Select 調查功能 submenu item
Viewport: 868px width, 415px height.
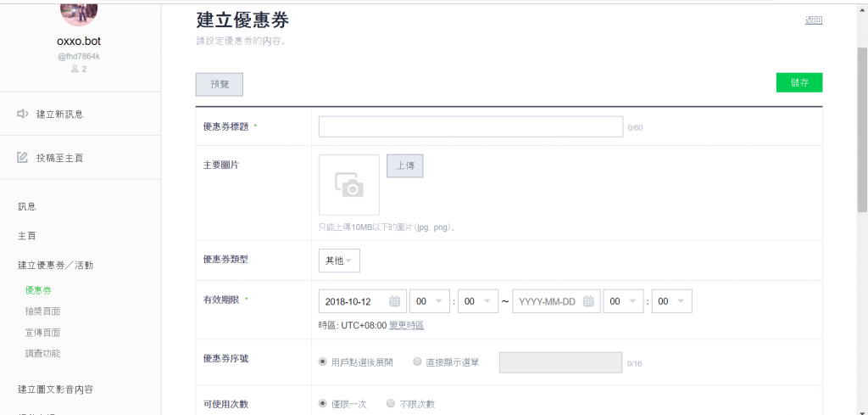click(x=42, y=353)
